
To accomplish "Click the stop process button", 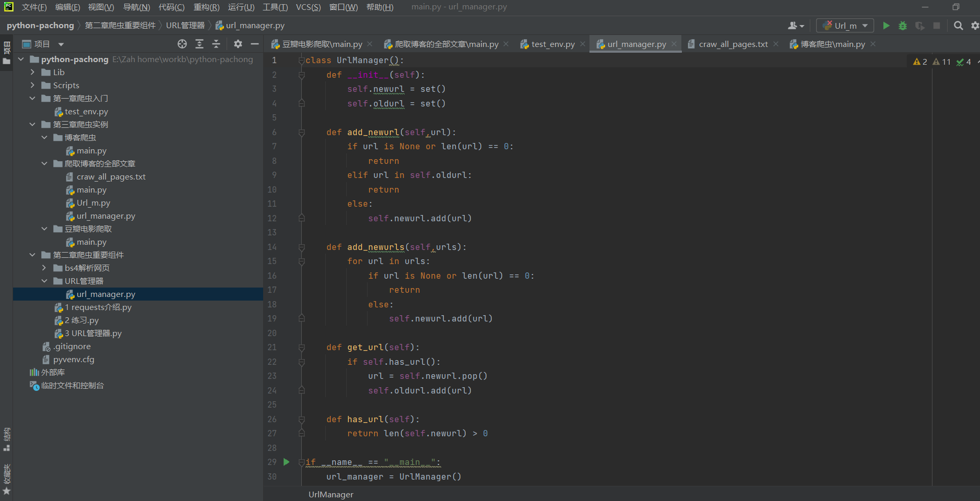I will pyautogui.click(x=937, y=26).
